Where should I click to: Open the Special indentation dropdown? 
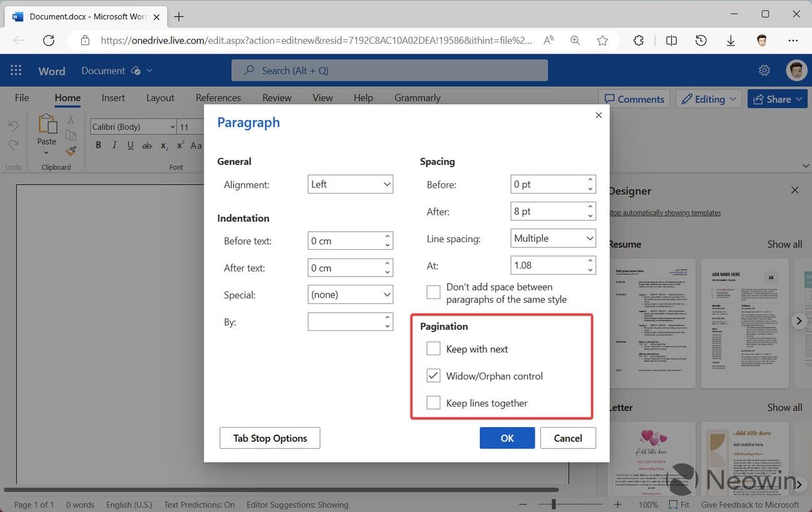click(350, 294)
